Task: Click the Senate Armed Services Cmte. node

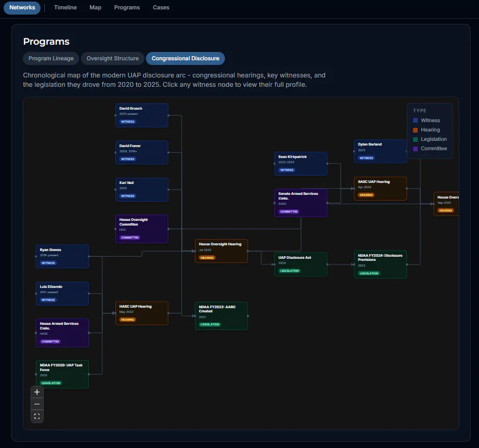Action: point(301,203)
